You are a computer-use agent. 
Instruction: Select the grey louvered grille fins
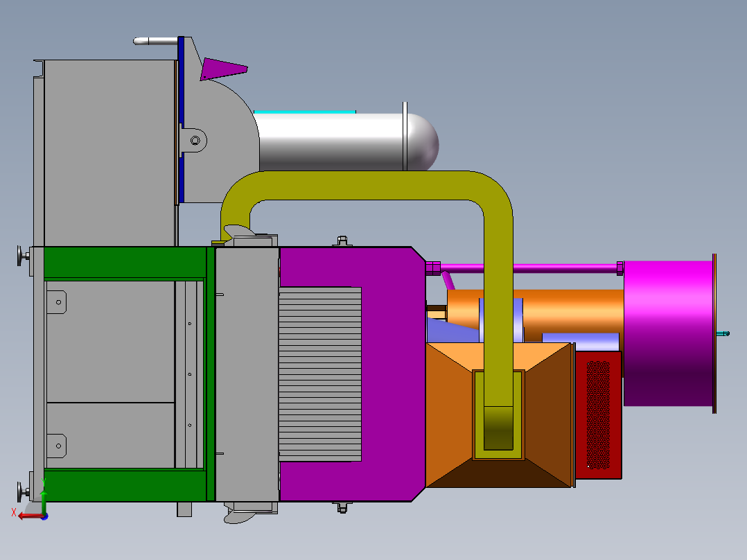[x=319, y=374]
